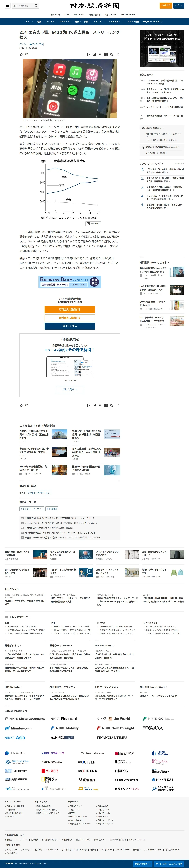Expand the オピニオン navigation dropdown
The image size is (189, 868).
100,22
